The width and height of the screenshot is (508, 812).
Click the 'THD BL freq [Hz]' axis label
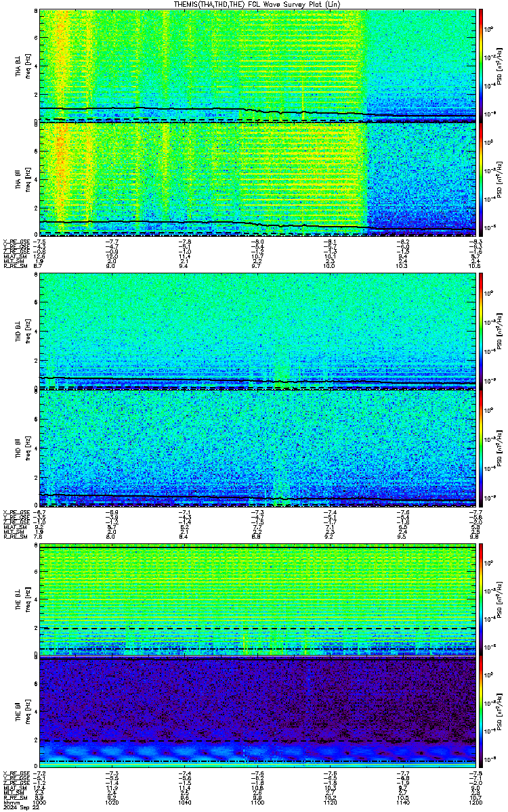point(22,332)
